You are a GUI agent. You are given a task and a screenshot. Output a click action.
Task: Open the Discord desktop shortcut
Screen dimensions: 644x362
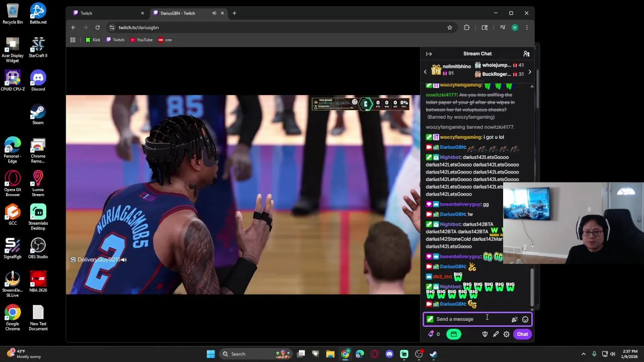(38, 81)
